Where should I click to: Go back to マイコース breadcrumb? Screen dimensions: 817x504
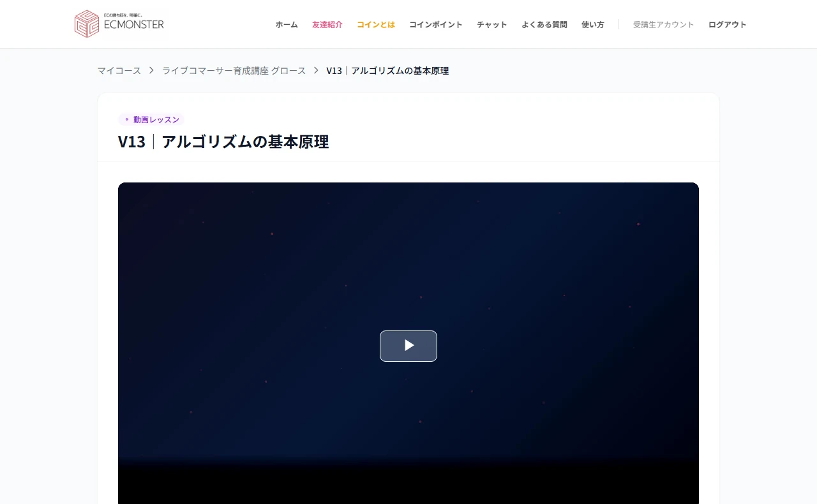click(x=119, y=71)
